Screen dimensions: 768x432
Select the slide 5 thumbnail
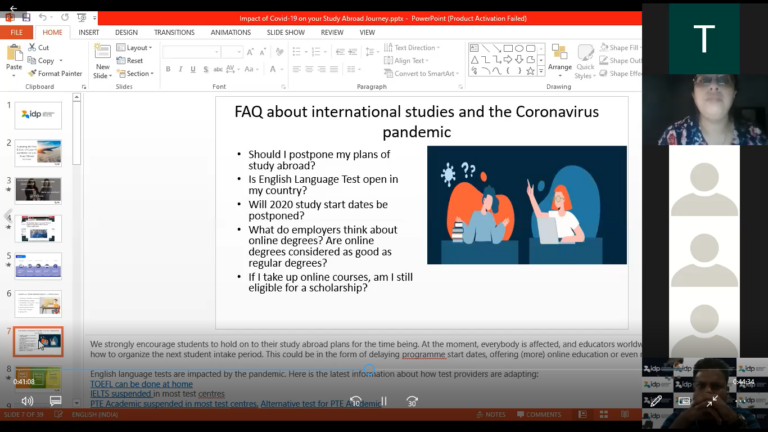coord(38,265)
